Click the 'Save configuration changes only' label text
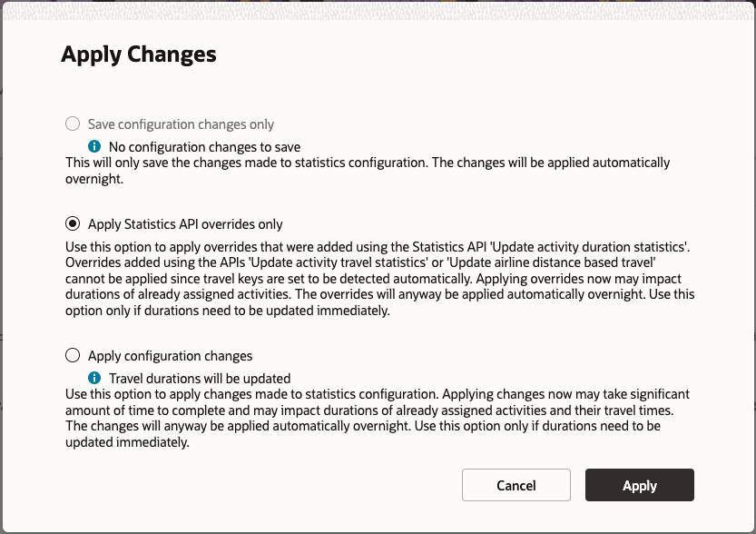The image size is (756, 534). click(x=181, y=124)
